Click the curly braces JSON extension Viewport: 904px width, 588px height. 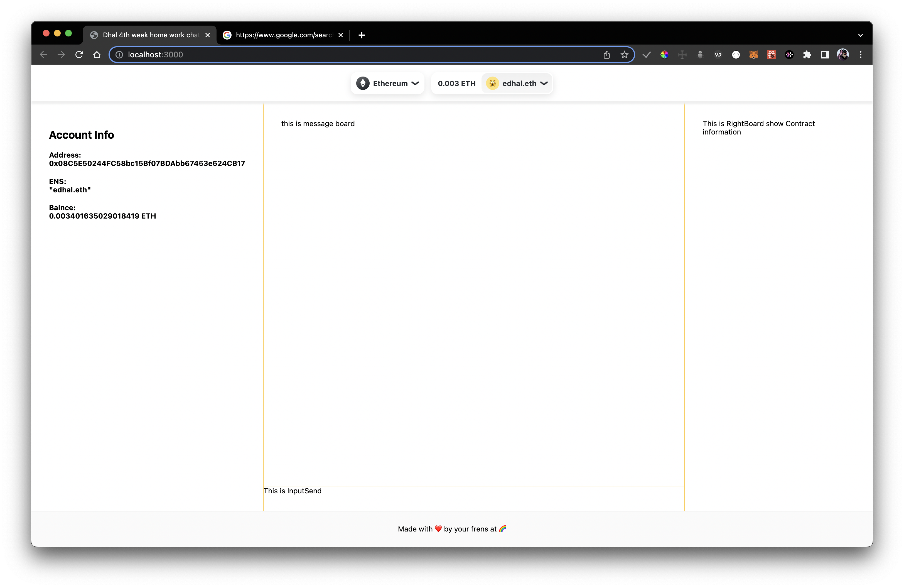pyautogui.click(x=736, y=55)
